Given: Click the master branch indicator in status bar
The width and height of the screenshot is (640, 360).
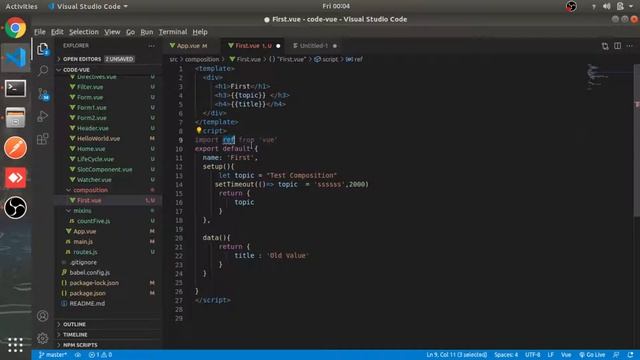Looking at the screenshot, I should (x=52, y=355).
